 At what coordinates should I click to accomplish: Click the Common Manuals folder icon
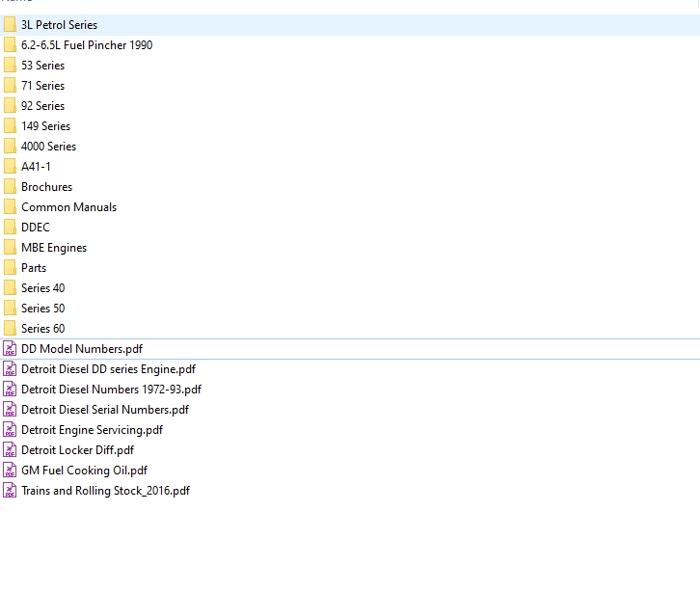click(x=10, y=207)
